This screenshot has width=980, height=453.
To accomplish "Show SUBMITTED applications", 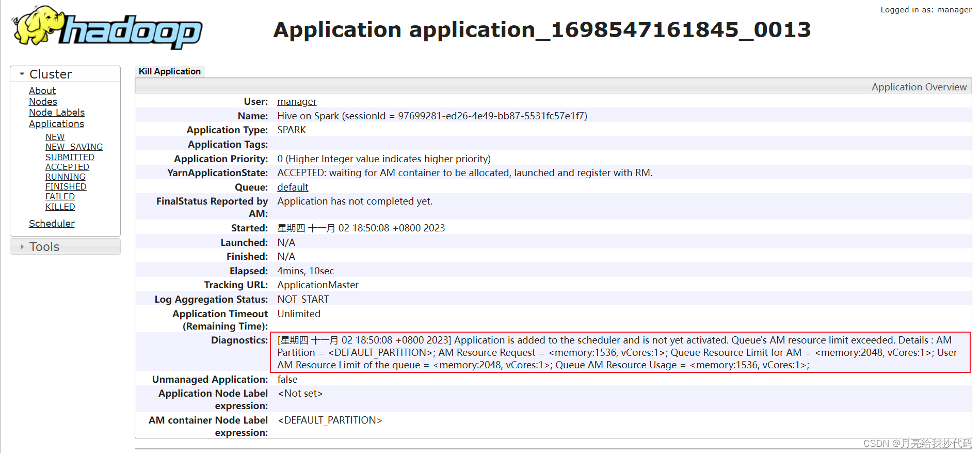I will point(70,157).
